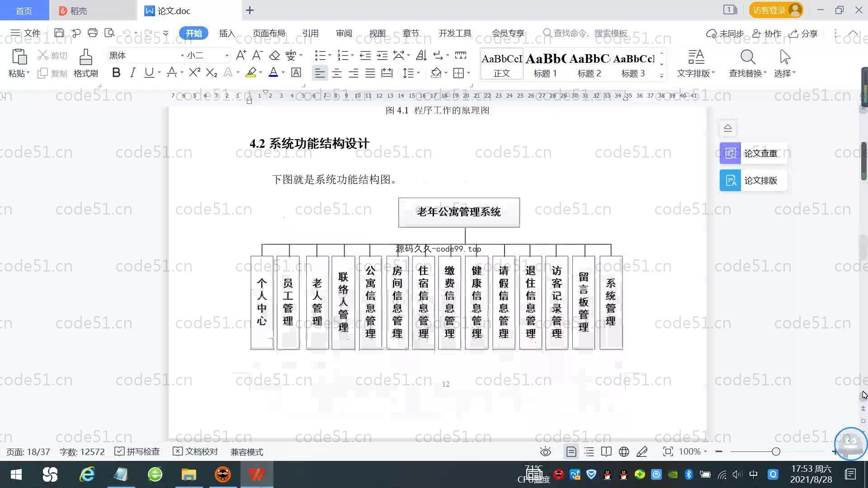
Task: Switch to 章节 tab
Action: [411, 33]
